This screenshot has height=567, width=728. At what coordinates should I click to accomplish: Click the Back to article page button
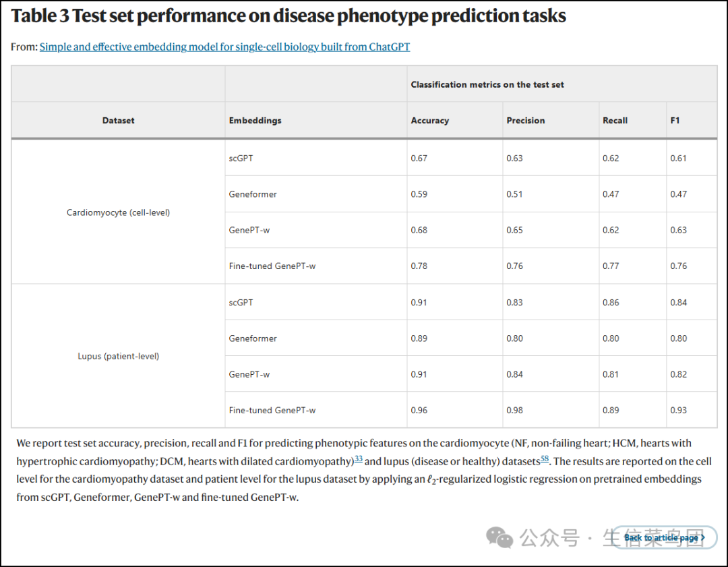pos(664,537)
